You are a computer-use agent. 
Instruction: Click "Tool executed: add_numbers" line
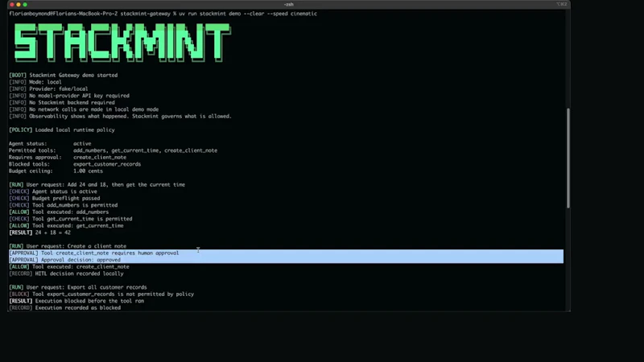59,212
